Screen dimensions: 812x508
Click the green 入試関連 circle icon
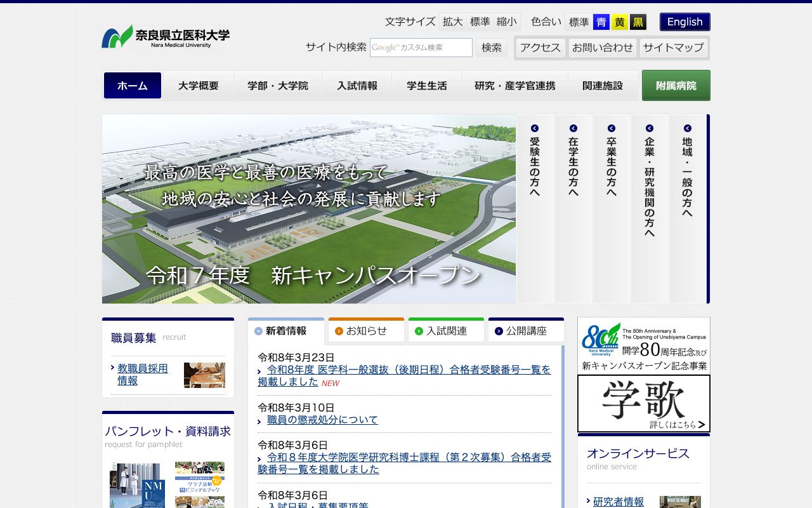click(417, 330)
